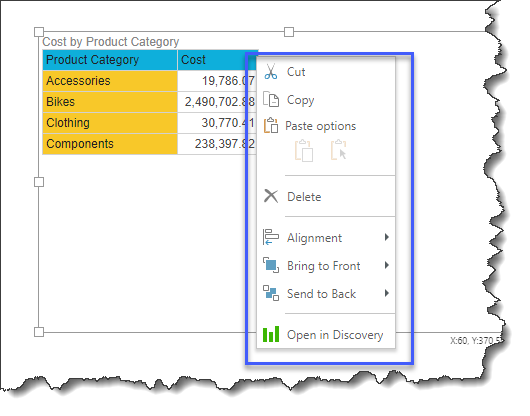
Task: Click the top-left resize handle of the grid
Action: click(x=39, y=32)
